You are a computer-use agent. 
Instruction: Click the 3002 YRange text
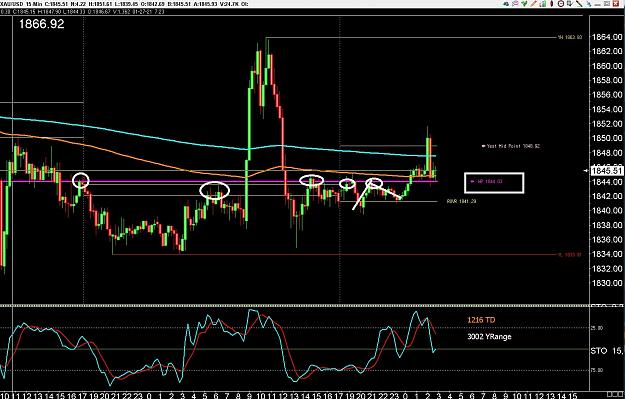click(x=489, y=337)
